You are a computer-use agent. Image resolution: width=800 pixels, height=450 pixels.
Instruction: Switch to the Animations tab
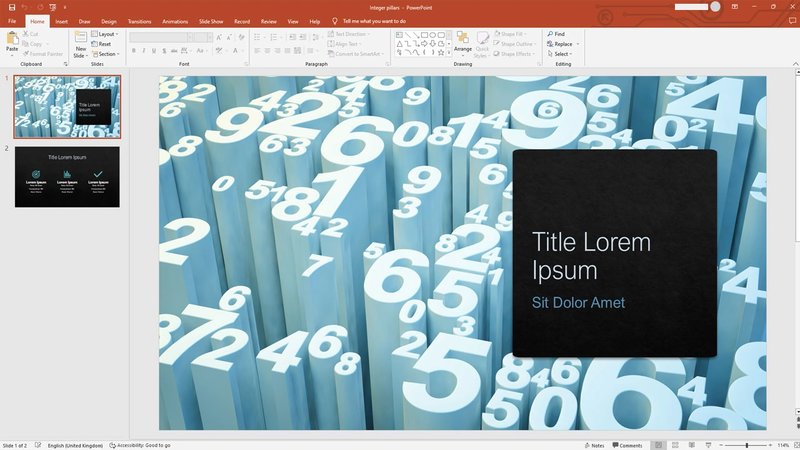pyautogui.click(x=175, y=21)
